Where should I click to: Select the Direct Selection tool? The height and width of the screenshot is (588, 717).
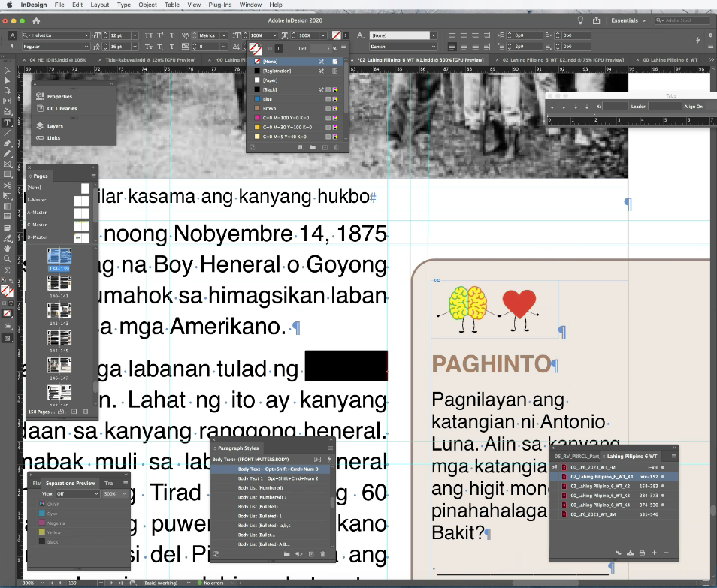[8, 80]
